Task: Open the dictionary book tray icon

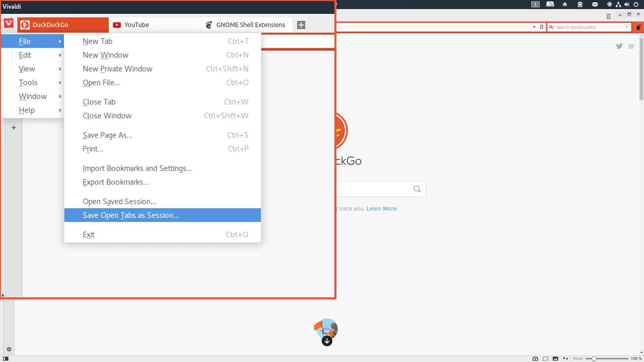Action: point(550,4)
